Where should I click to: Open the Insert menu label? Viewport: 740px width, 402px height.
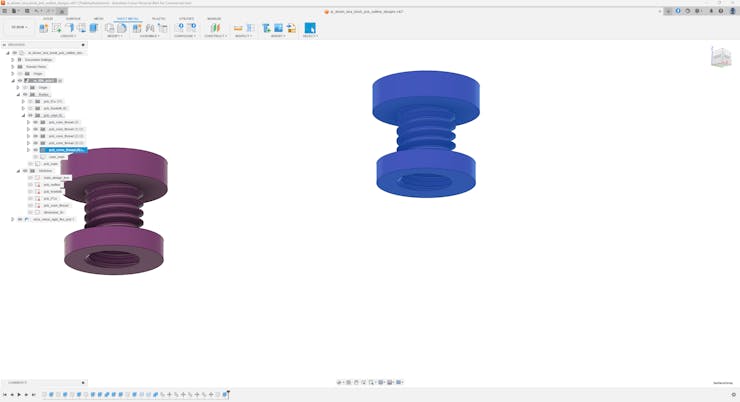pyautogui.click(x=278, y=36)
